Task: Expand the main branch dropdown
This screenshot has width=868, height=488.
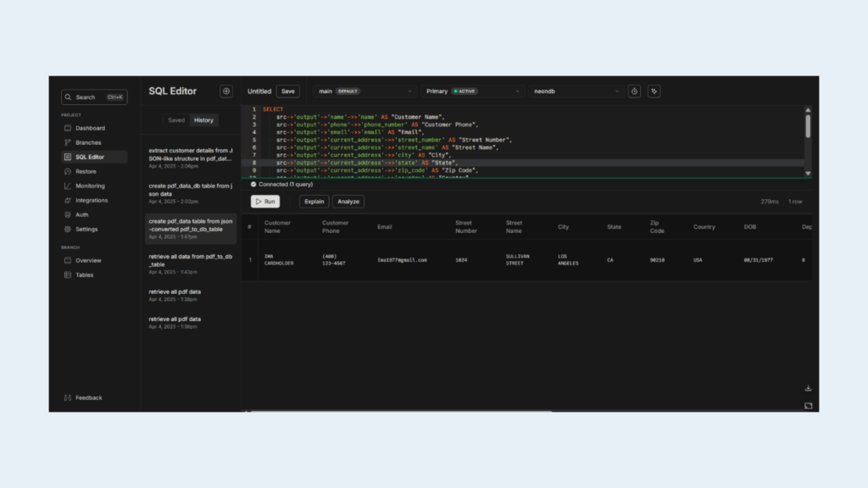Action: pos(364,91)
